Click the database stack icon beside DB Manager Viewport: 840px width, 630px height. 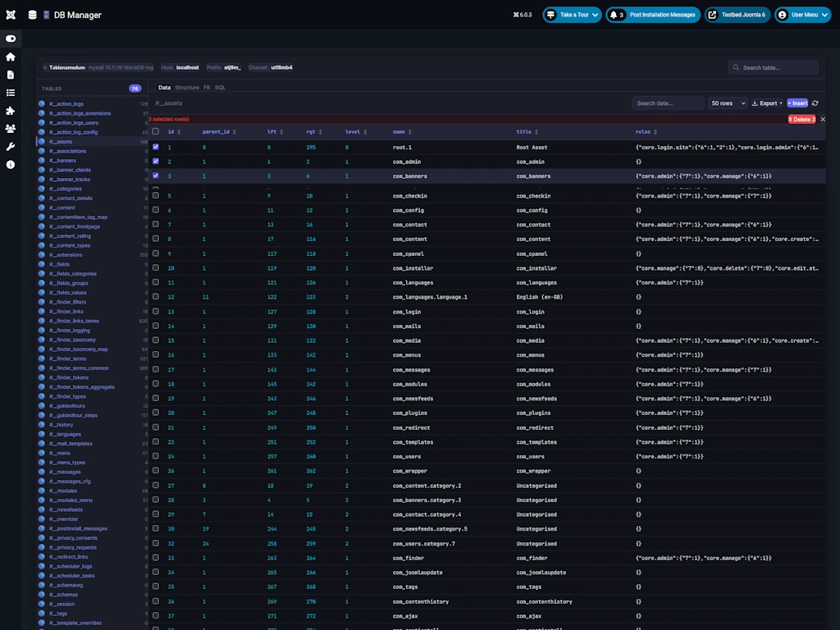[x=32, y=15]
